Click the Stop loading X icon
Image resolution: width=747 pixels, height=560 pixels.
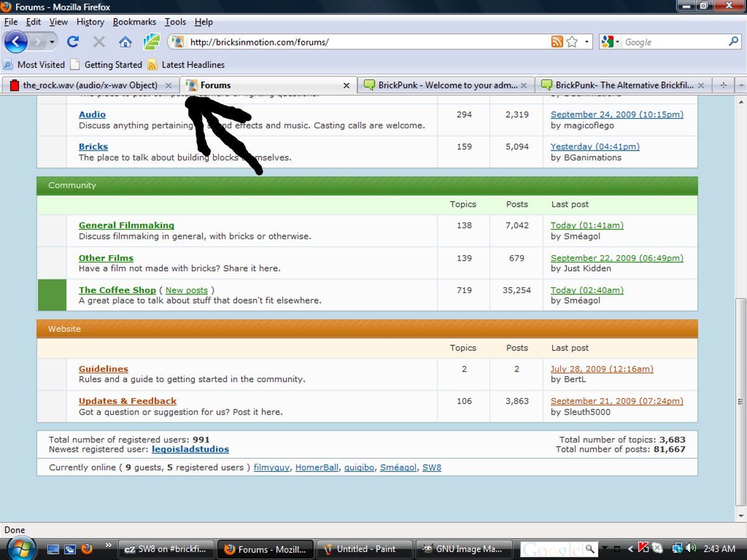[99, 42]
